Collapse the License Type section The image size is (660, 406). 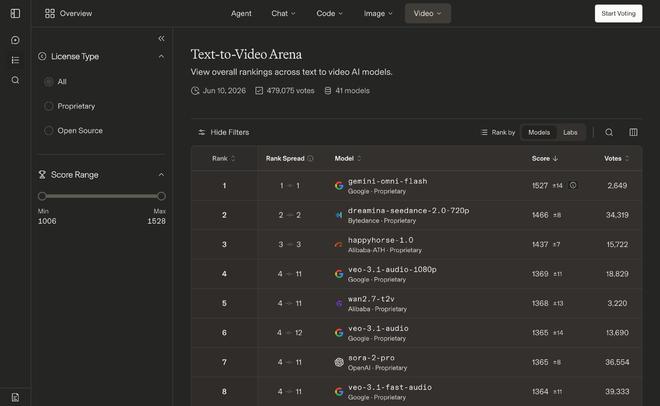(x=161, y=56)
